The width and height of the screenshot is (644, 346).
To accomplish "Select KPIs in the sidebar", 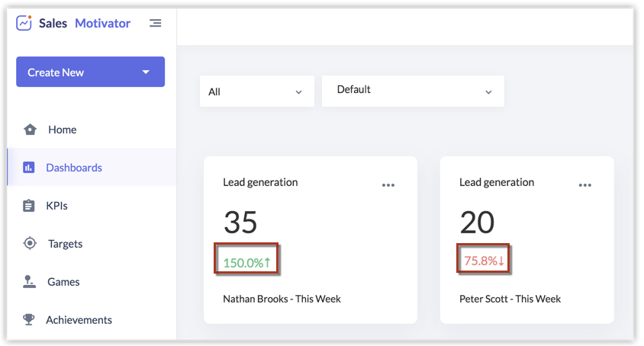I will (x=56, y=206).
